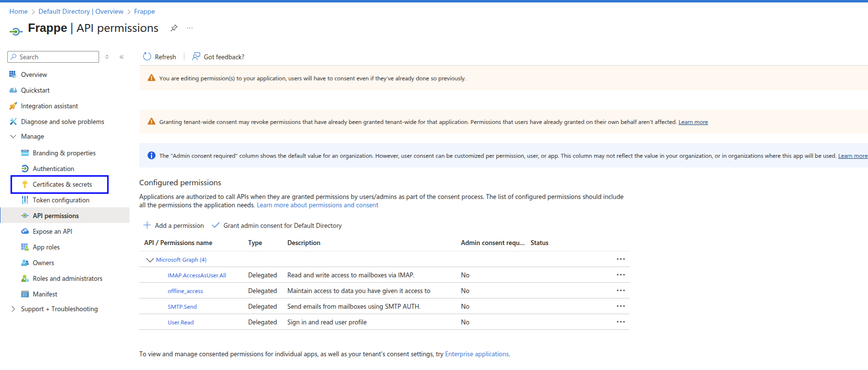Image resolution: width=868 pixels, height=370 pixels.
Task: Click the sidebar Search input field
Action: click(56, 57)
